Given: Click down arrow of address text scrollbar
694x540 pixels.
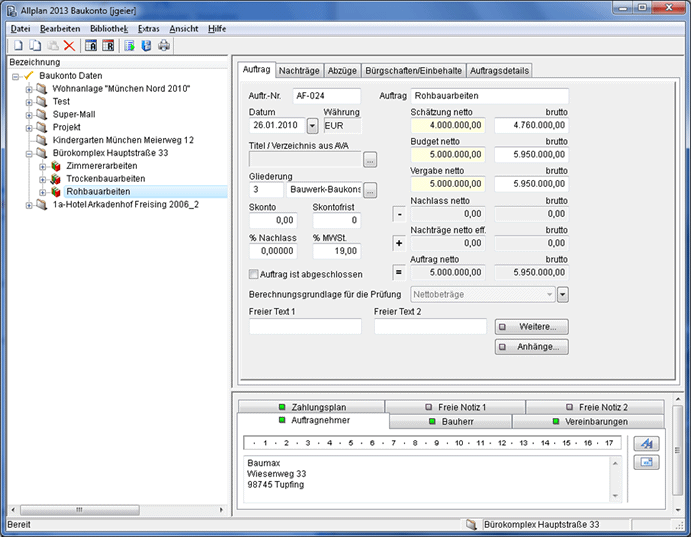Looking at the screenshot, I should click(x=615, y=496).
